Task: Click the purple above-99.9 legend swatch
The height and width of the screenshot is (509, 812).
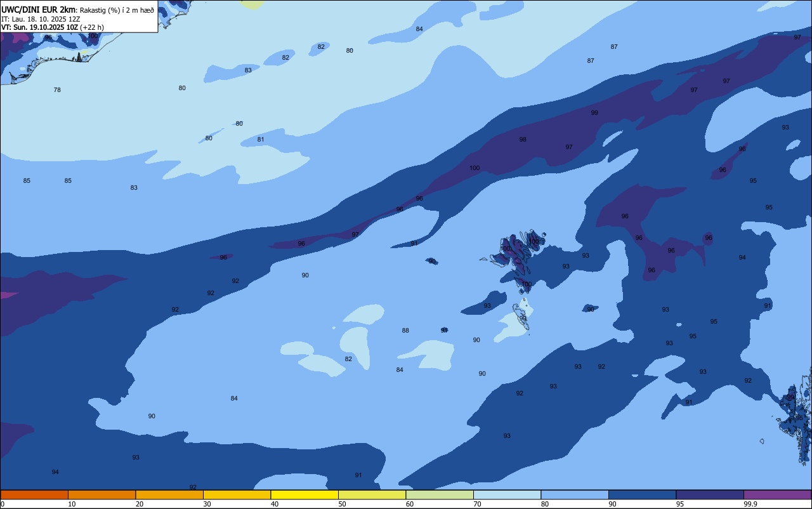Action: coord(777,494)
